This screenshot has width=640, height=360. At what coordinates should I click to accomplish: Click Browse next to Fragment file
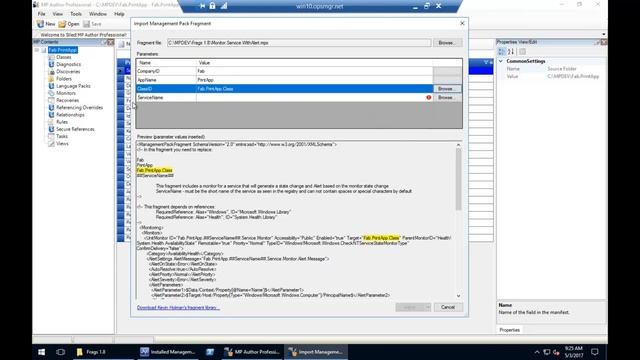point(447,43)
